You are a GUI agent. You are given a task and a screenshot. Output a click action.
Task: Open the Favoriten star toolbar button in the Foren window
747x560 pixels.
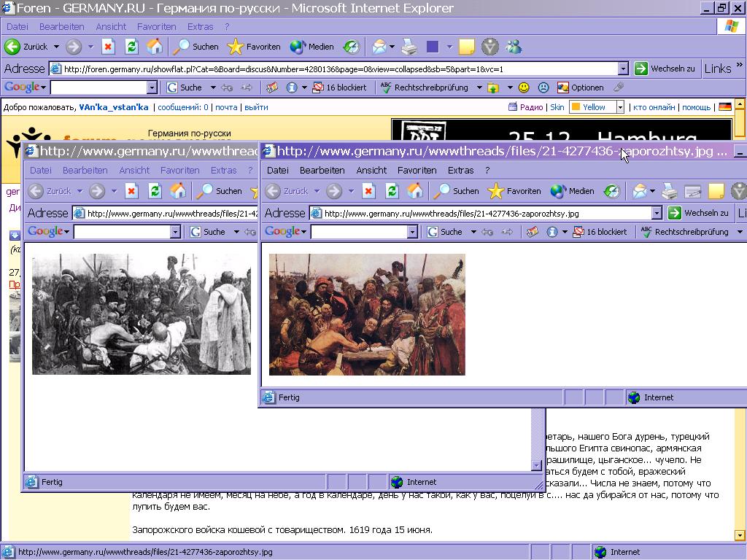(x=254, y=47)
